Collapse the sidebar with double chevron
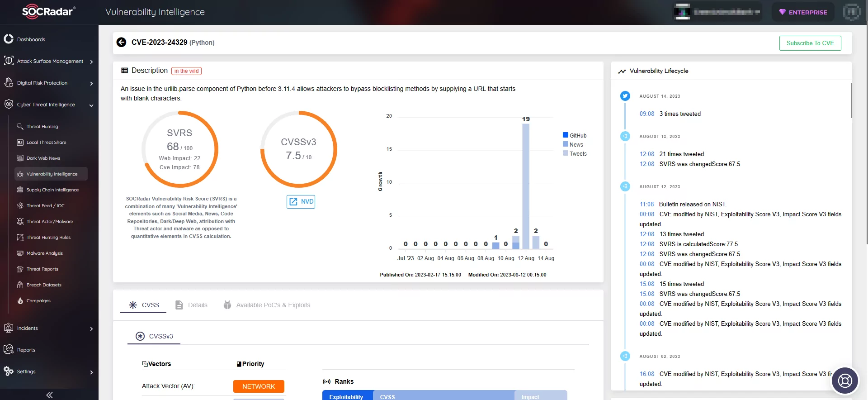The width and height of the screenshot is (868, 400). (x=49, y=395)
